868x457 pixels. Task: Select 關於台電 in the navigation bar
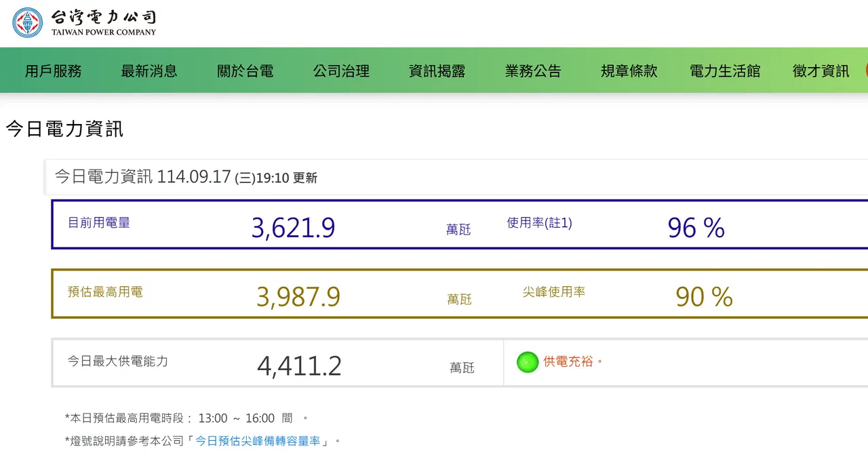coord(245,71)
